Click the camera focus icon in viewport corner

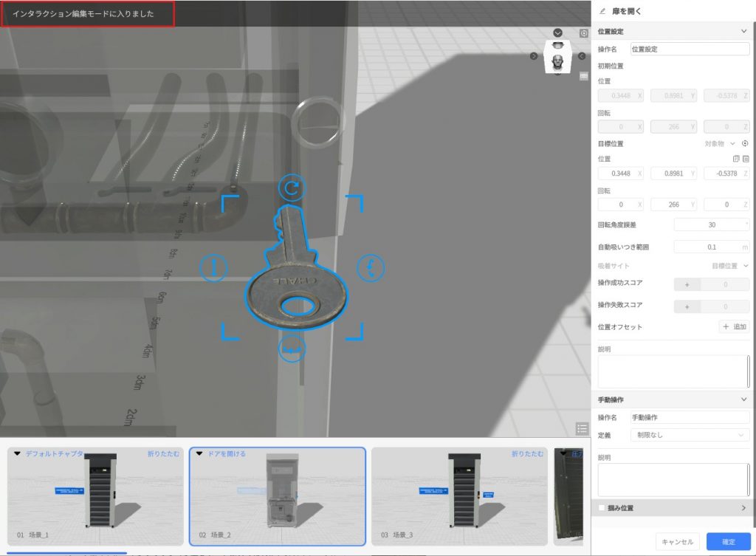point(584,33)
